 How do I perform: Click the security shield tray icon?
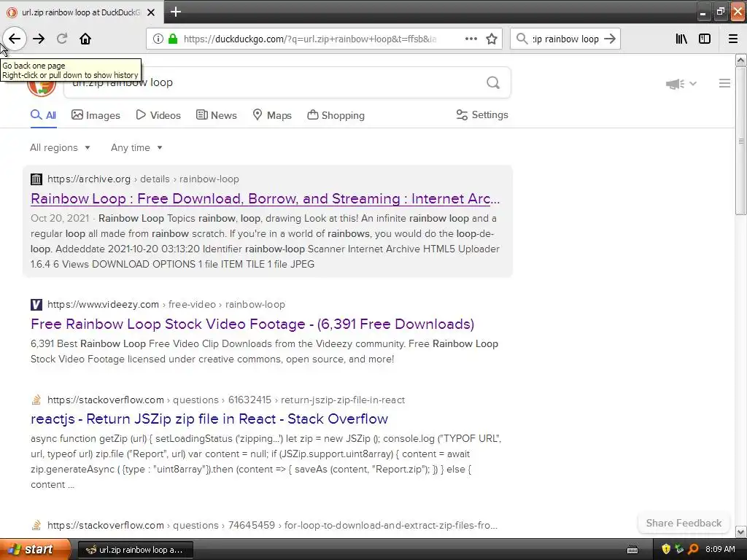[x=666, y=549]
